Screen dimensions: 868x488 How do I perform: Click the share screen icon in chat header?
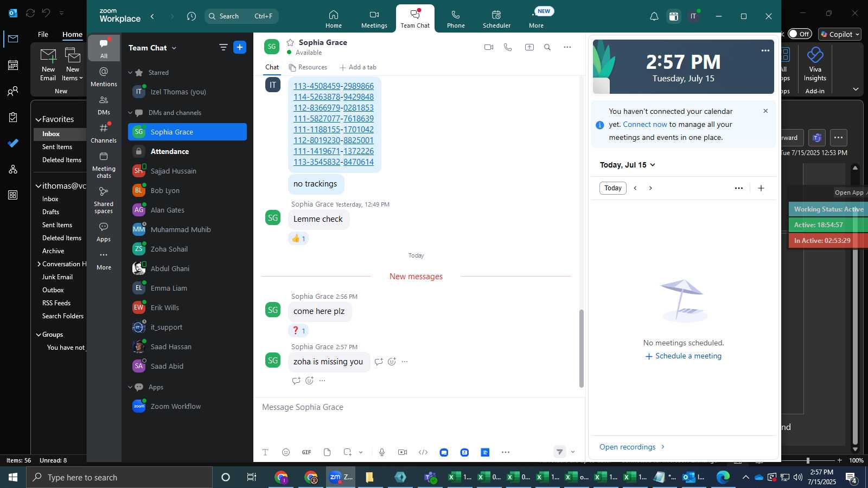529,47
